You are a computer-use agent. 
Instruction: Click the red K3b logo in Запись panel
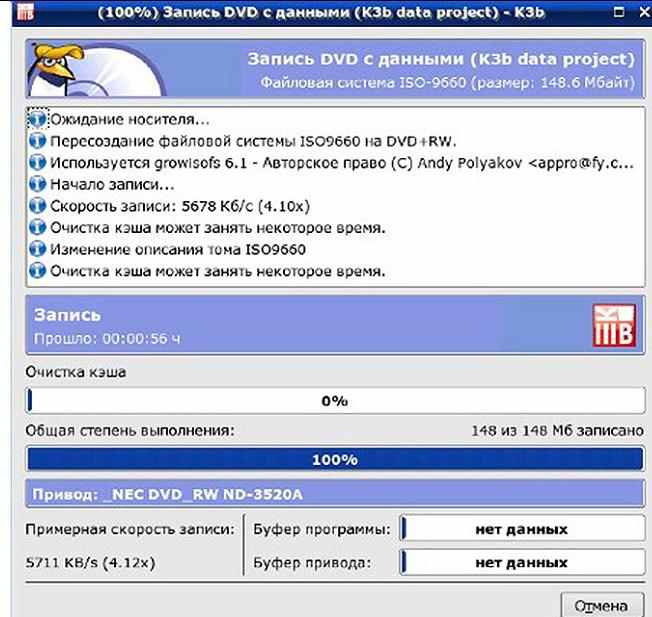pos(614,326)
